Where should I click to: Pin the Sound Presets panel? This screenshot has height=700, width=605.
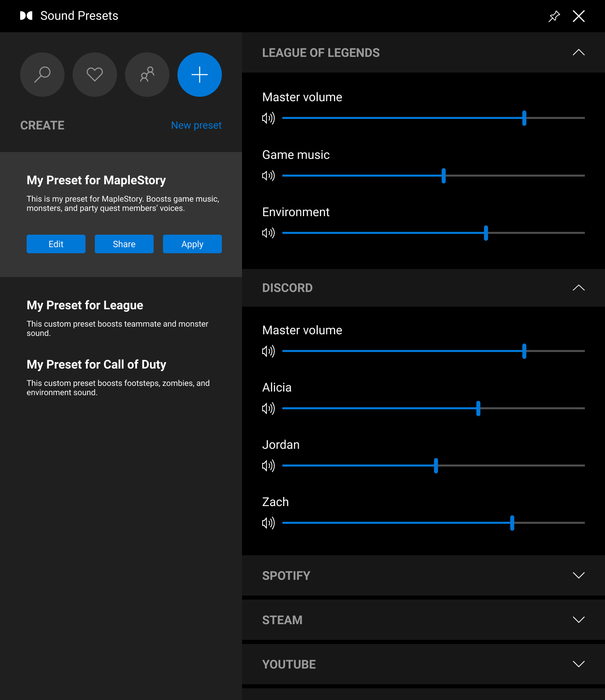(x=554, y=16)
